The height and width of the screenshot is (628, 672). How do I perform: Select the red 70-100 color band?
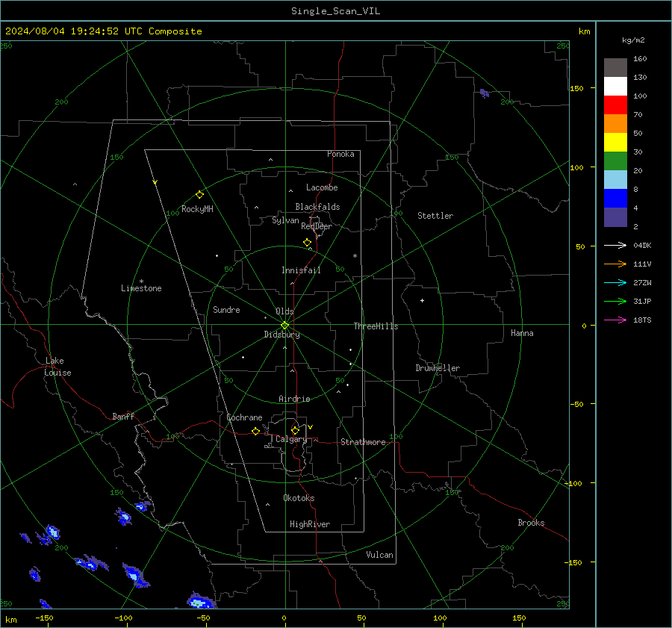615,105
